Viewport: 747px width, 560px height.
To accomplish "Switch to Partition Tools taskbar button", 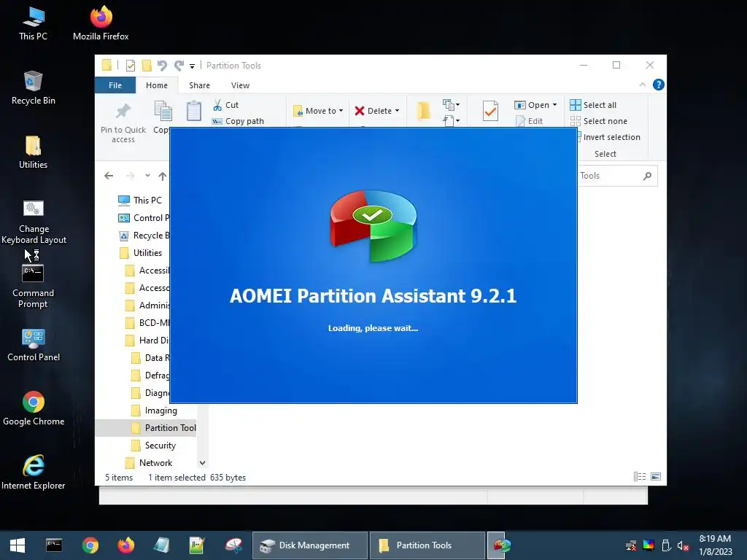I will click(427, 545).
